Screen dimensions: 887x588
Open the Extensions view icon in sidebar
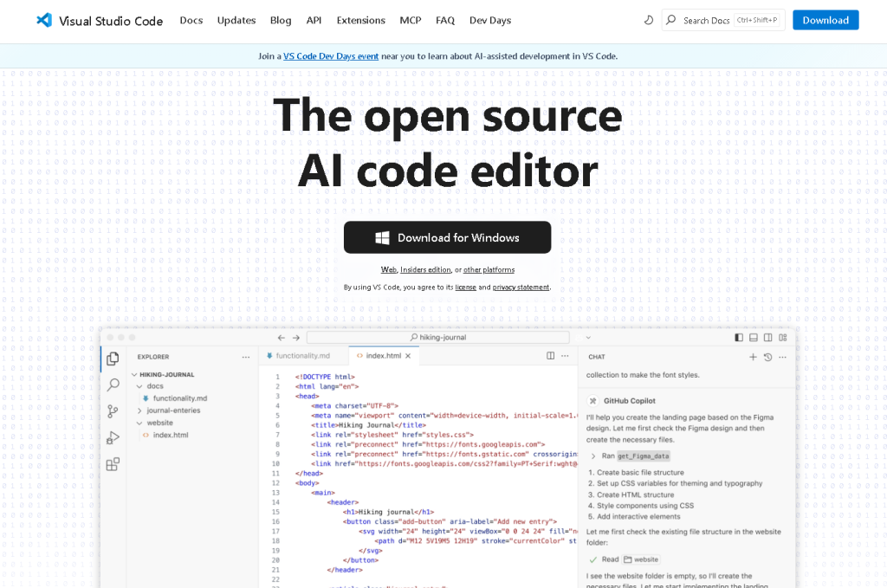tap(113, 464)
